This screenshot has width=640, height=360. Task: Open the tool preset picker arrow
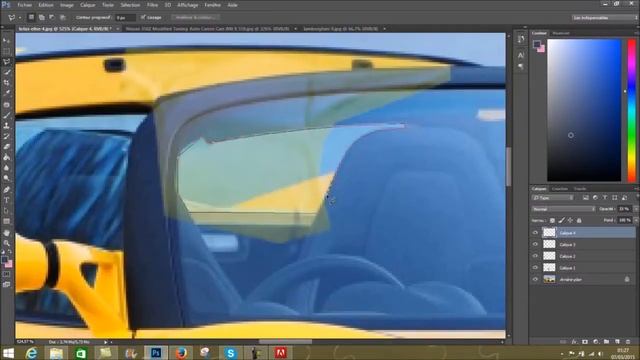pos(20,18)
